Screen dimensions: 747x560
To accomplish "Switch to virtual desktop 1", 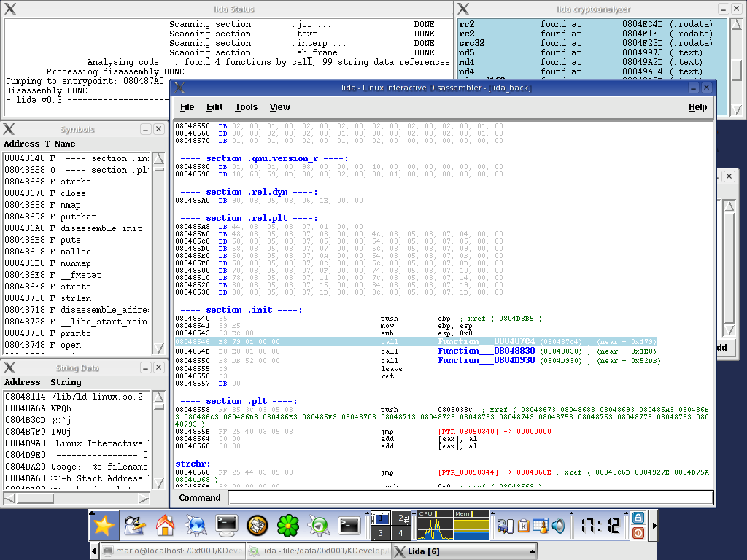I will (x=380, y=518).
